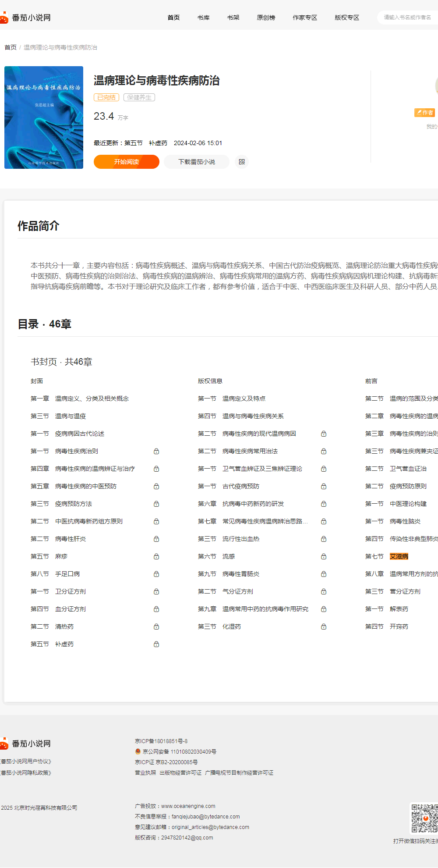The width and height of the screenshot is (438, 868).
Task: Open highlighted chapter 艾滋病
Action: (399, 556)
